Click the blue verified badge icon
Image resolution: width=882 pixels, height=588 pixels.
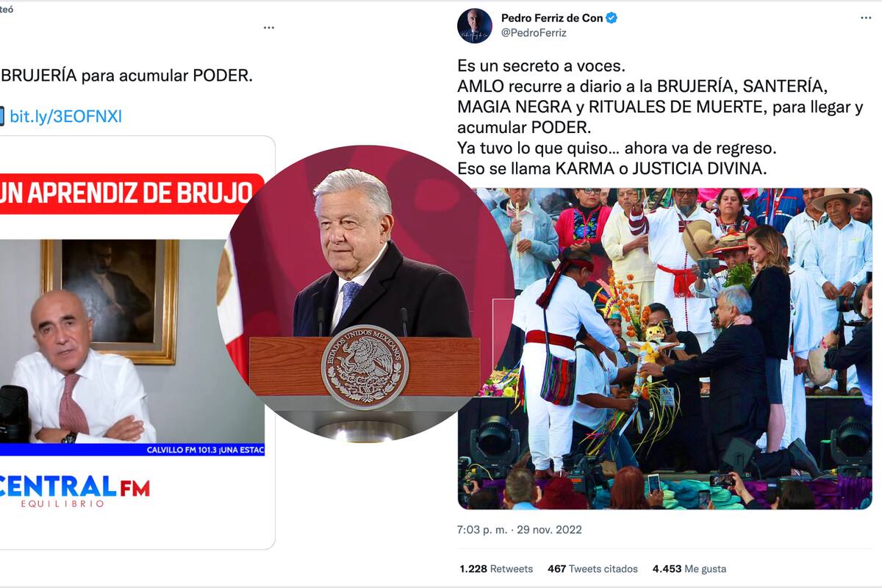click(612, 18)
